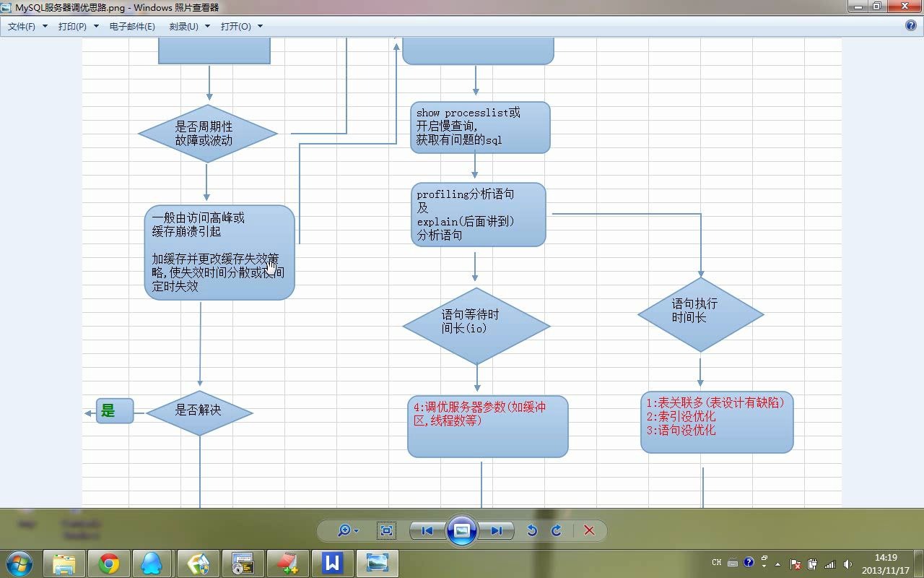Viewport: 924px width, 578px height.
Task: Click the window title MySQL服务器调优思路.png
Action: coord(71,7)
